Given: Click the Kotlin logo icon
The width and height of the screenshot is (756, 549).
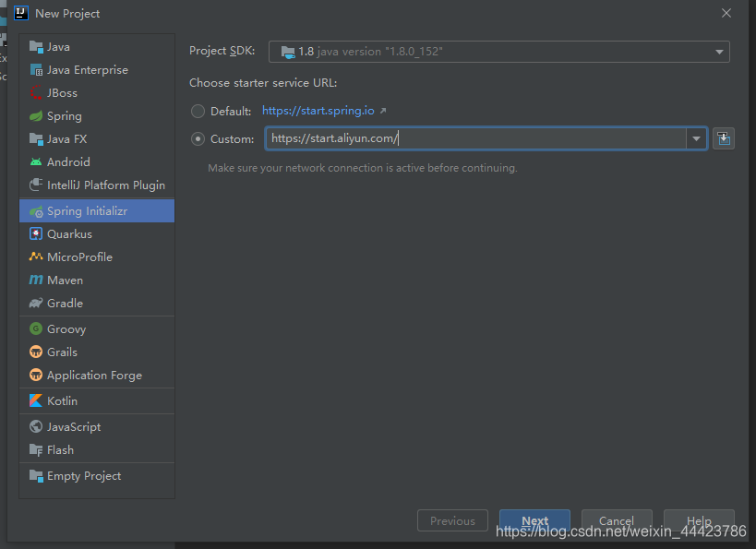Looking at the screenshot, I should 36,400.
